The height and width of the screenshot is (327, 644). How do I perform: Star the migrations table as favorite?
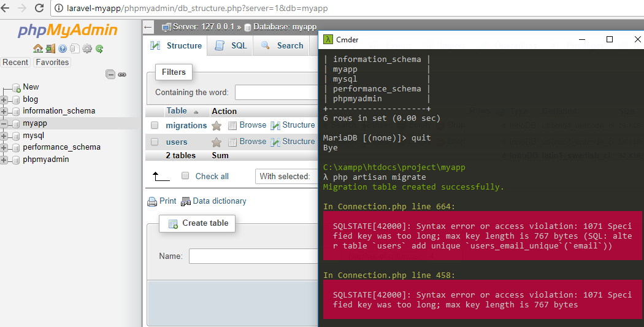pyautogui.click(x=217, y=126)
